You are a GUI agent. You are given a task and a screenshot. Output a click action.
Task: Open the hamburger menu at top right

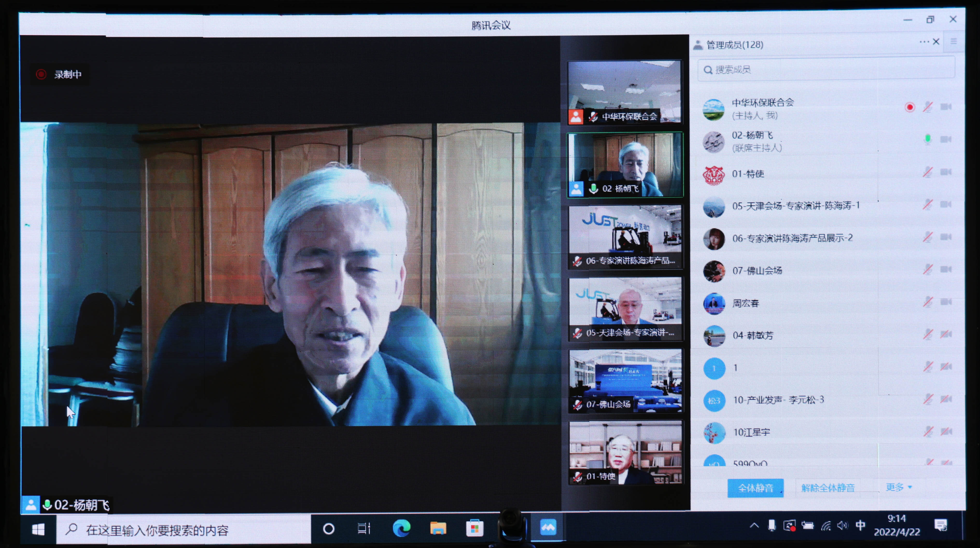tap(954, 41)
